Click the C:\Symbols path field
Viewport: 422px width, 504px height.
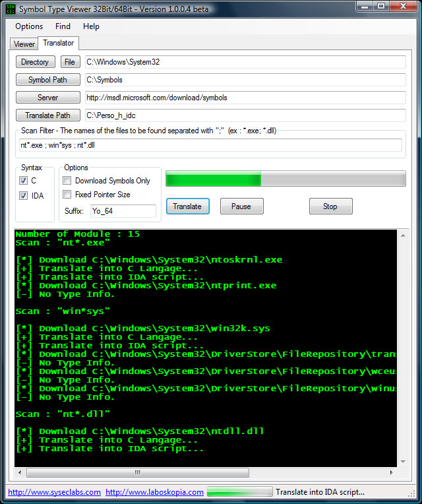pyautogui.click(x=245, y=80)
